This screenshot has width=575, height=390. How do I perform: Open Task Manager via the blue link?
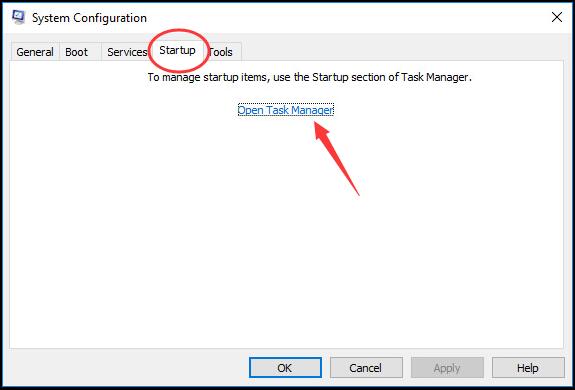click(x=286, y=110)
